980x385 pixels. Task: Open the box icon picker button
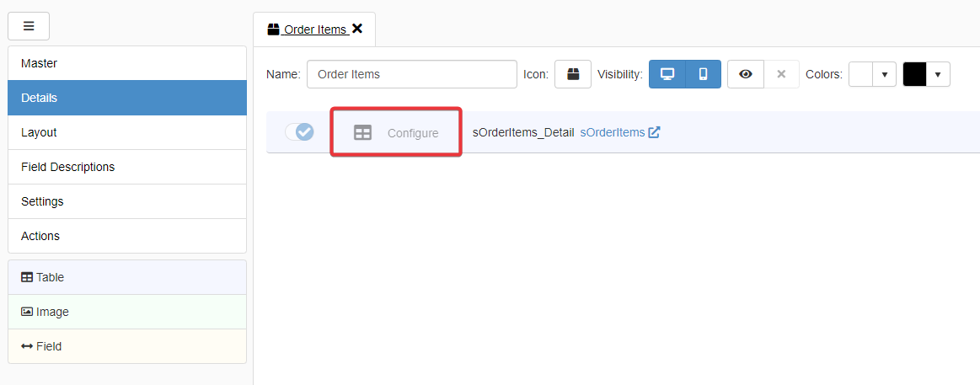(573, 74)
